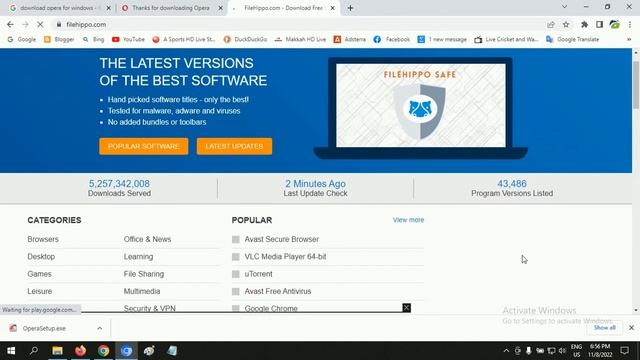
Task: Click the page vertical scrollbar thumb
Action: (x=636, y=84)
